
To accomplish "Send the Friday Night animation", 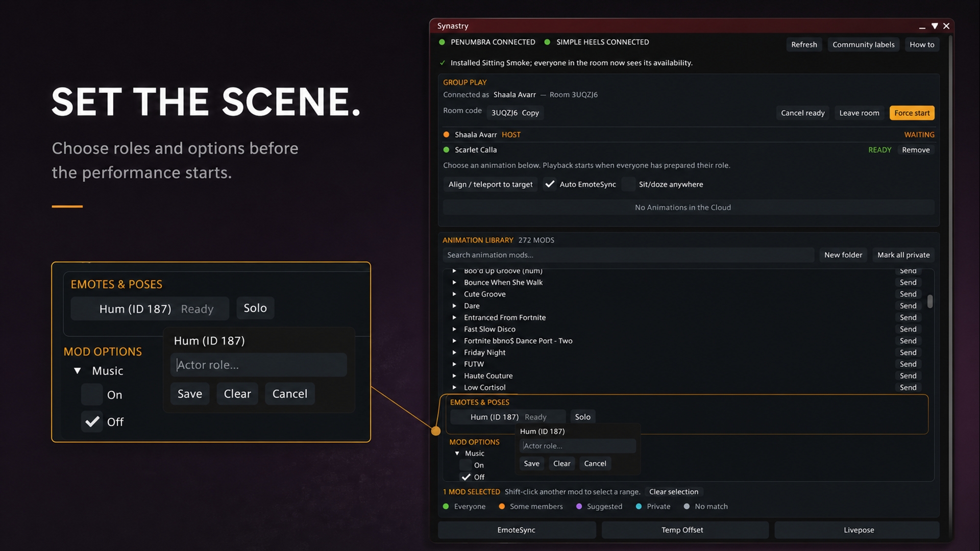I will coord(908,353).
